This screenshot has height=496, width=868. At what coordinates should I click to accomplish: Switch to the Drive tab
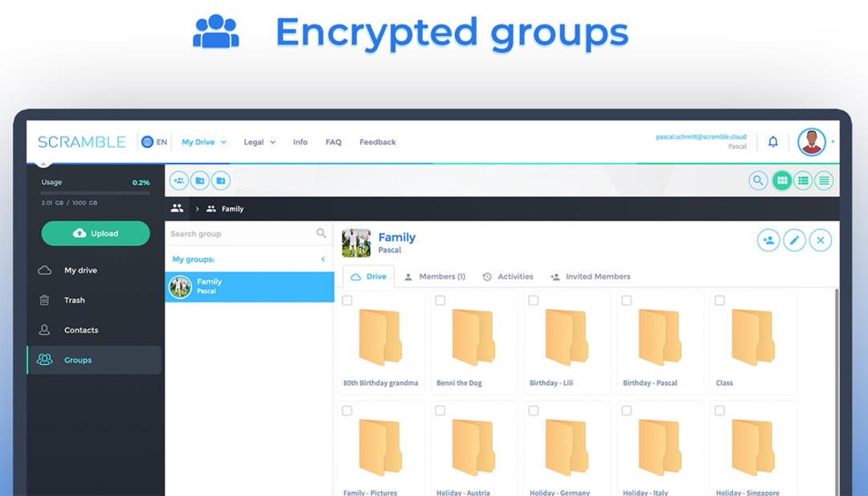pos(369,277)
